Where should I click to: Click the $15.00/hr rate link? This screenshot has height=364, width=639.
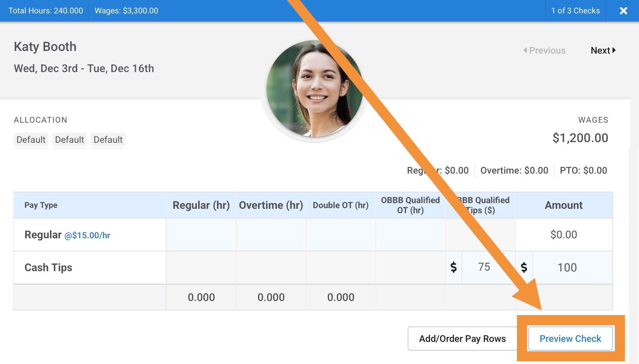coord(87,235)
